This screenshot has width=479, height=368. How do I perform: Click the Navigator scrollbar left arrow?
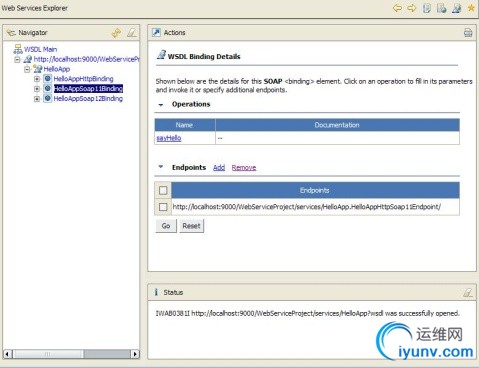point(7,354)
